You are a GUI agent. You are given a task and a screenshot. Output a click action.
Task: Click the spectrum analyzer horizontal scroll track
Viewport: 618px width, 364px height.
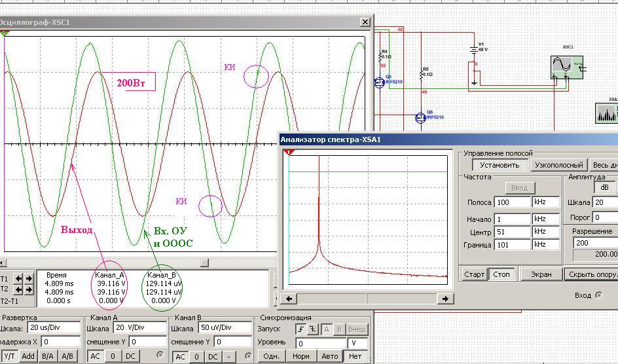tap(367, 299)
